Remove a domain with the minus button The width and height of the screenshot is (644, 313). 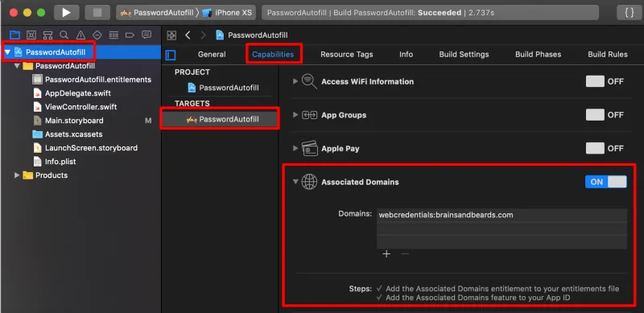(405, 253)
